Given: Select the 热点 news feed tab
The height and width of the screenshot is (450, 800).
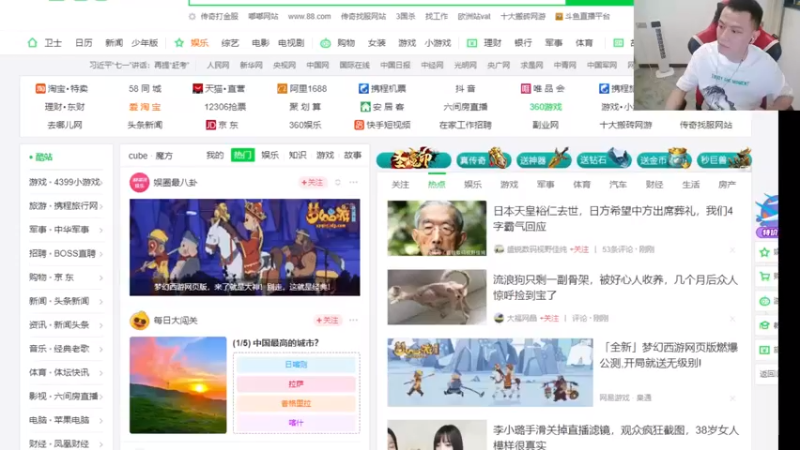Looking at the screenshot, I should 437,184.
